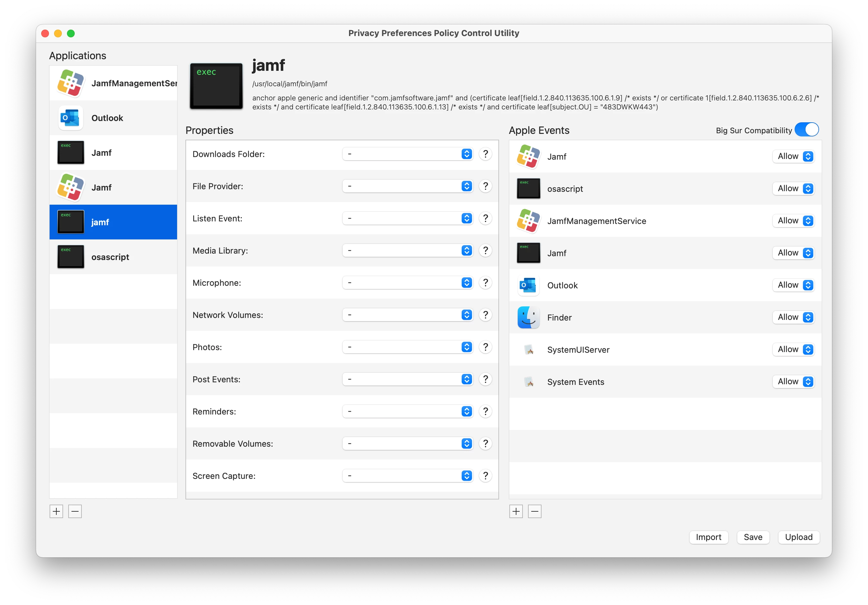Open help for Screen Capture
The width and height of the screenshot is (868, 605).
[486, 475]
